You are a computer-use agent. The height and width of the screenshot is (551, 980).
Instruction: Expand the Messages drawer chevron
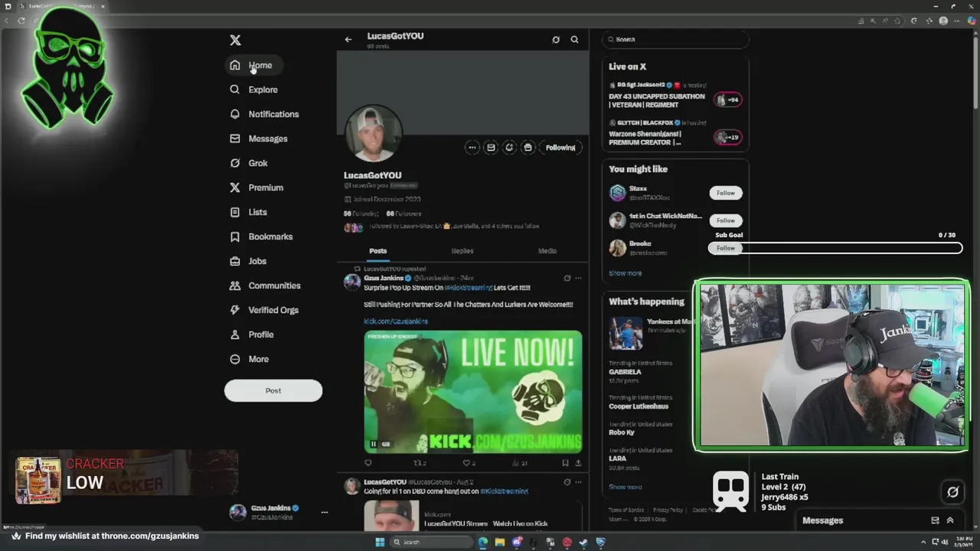point(950,520)
